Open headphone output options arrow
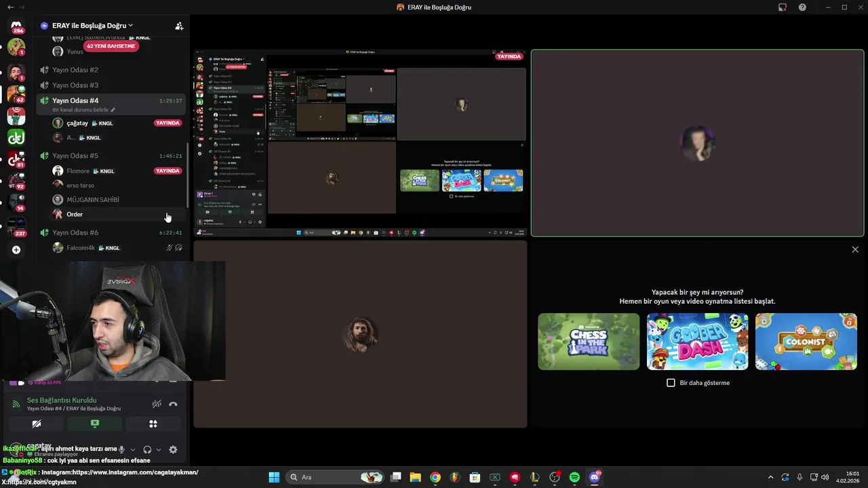Screen dimensions: 868x488 [159, 449]
